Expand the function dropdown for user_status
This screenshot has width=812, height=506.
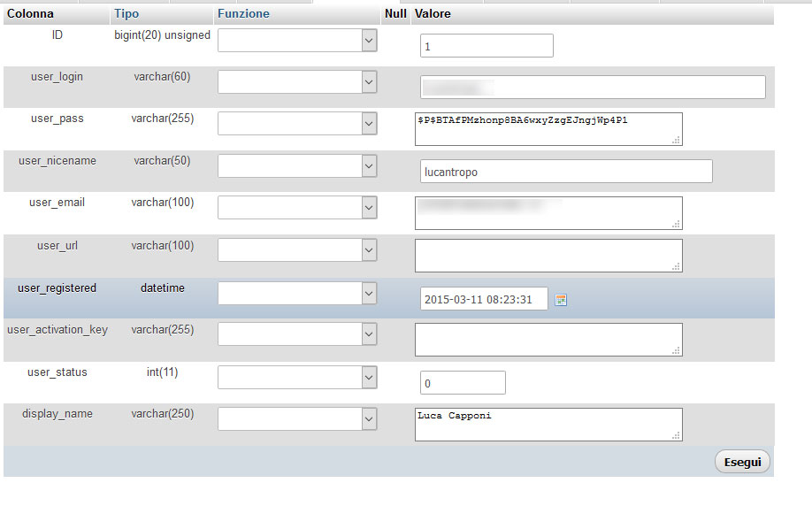(297, 377)
